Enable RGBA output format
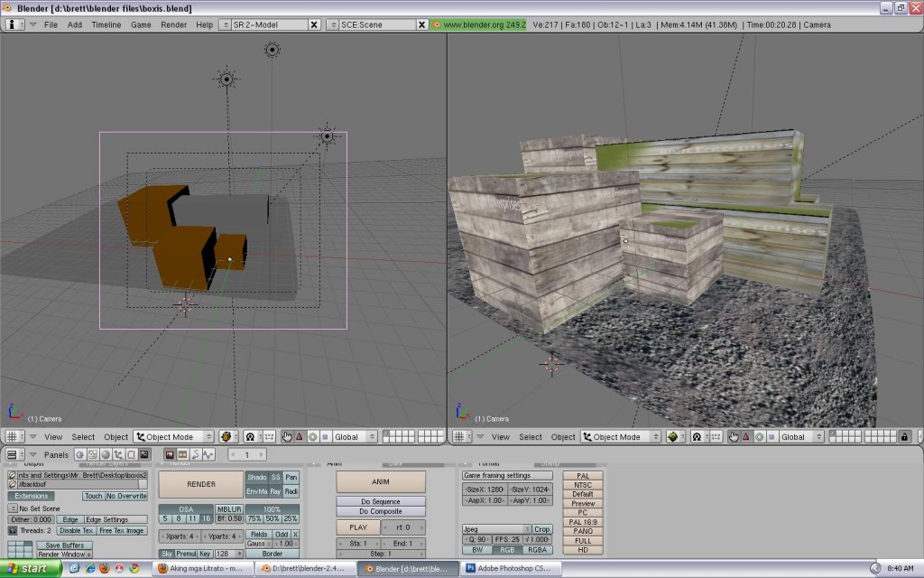Image resolution: width=924 pixels, height=578 pixels. (536, 548)
